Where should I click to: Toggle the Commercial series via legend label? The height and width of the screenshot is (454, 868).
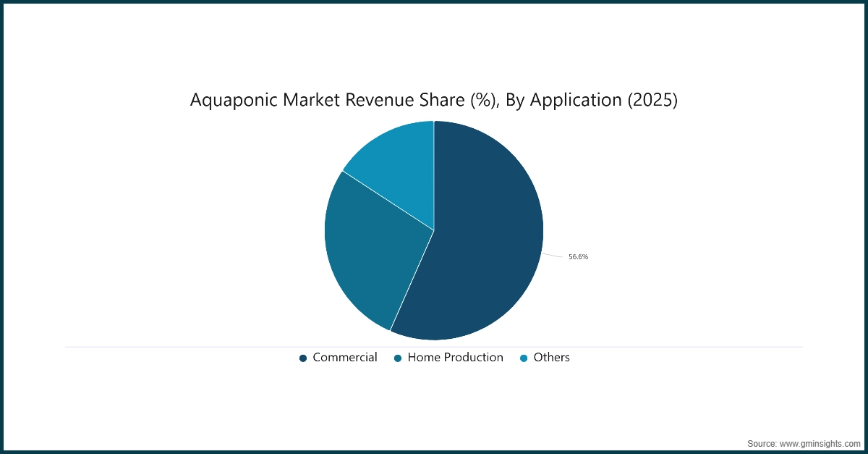[x=344, y=357]
